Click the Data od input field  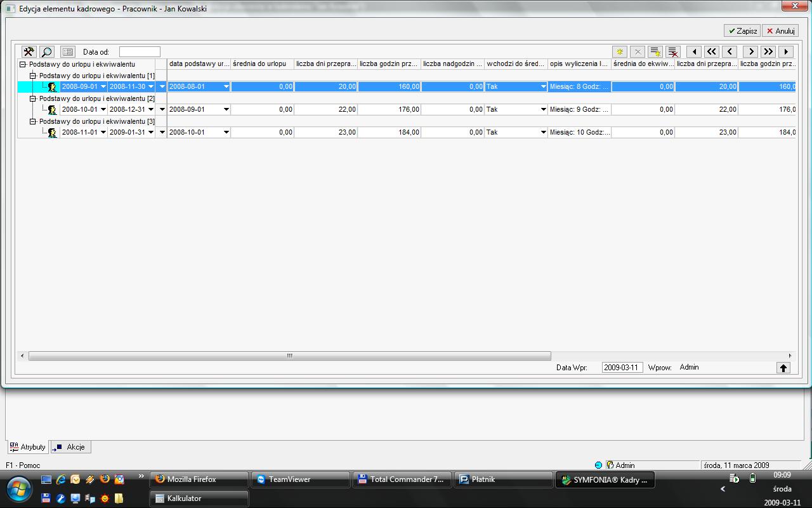(140, 52)
